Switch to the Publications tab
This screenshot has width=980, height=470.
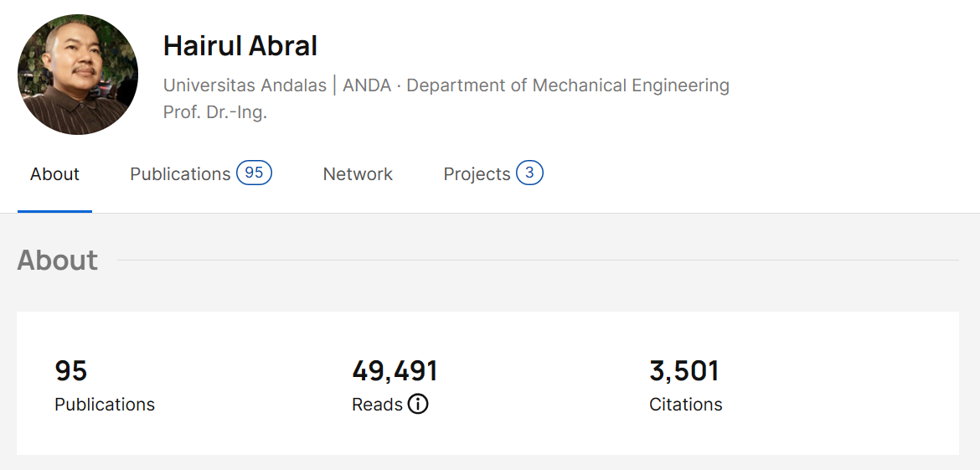pos(180,174)
